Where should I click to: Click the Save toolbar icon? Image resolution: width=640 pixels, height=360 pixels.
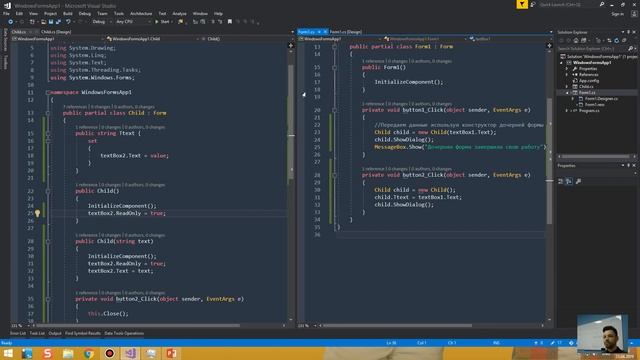[x=51, y=22]
